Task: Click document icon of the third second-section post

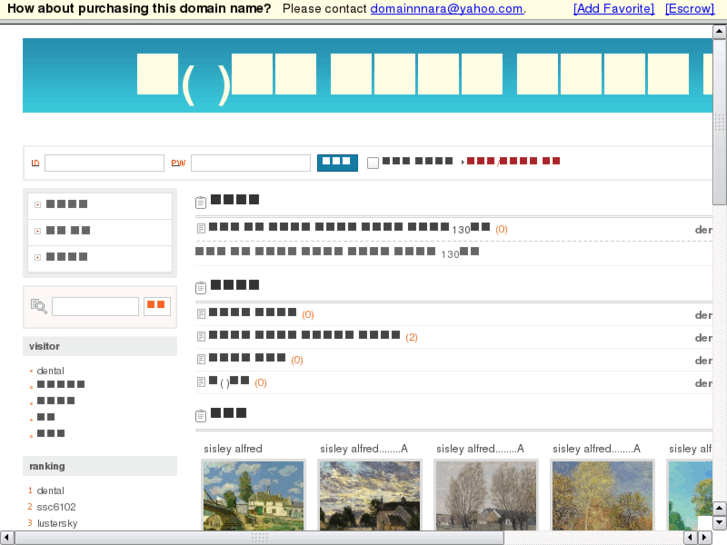Action: (x=201, y=359)
